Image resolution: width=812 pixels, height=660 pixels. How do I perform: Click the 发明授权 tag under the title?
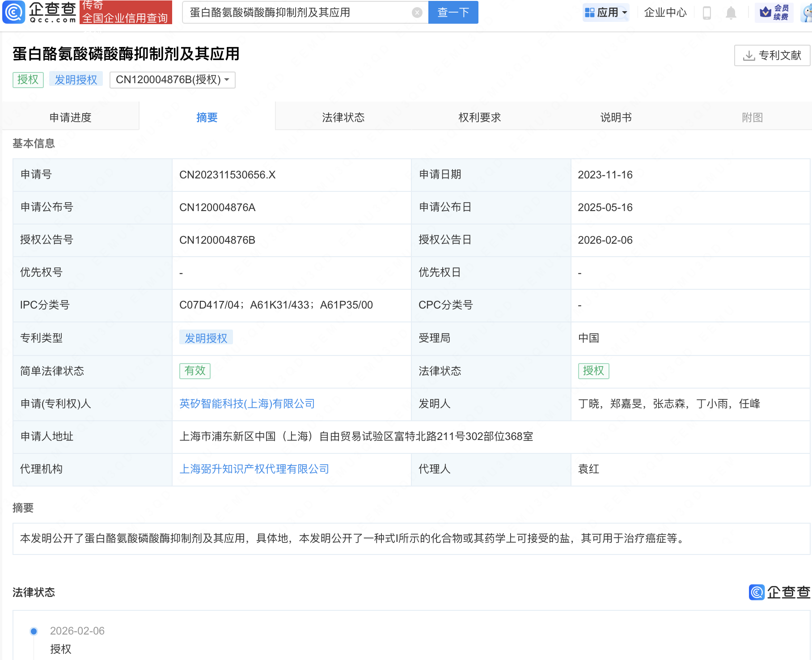click(76, 80)
